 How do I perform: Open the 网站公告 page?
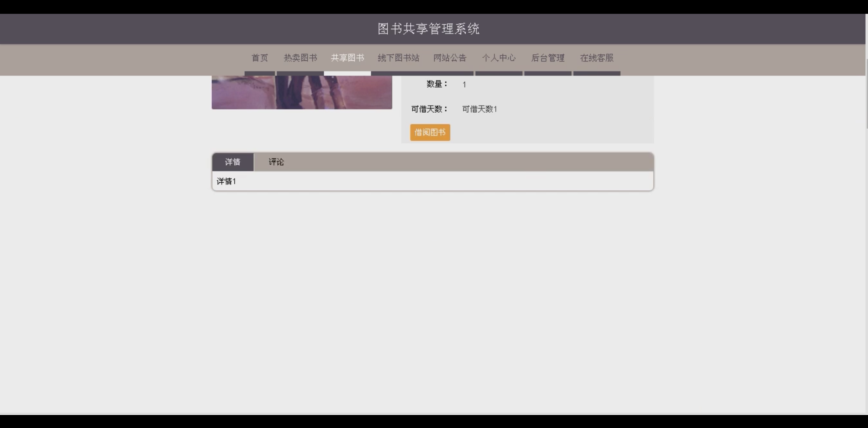click(x=450, y=58)
